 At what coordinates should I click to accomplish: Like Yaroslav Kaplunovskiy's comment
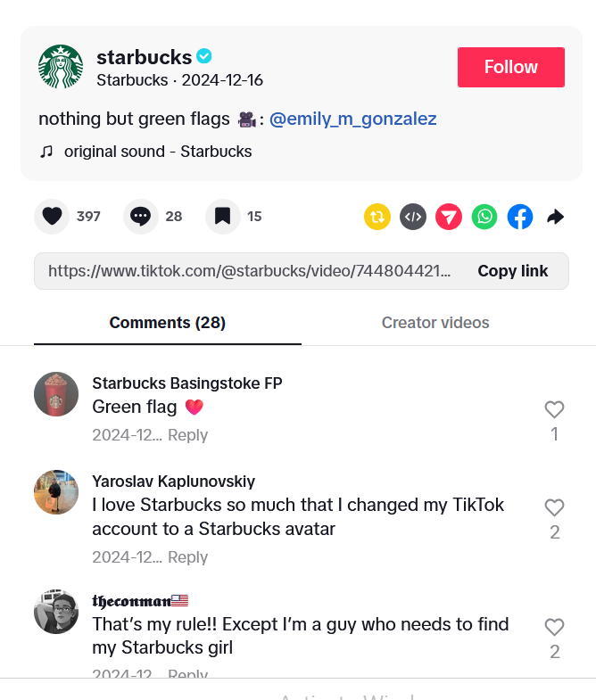[554, 508]
